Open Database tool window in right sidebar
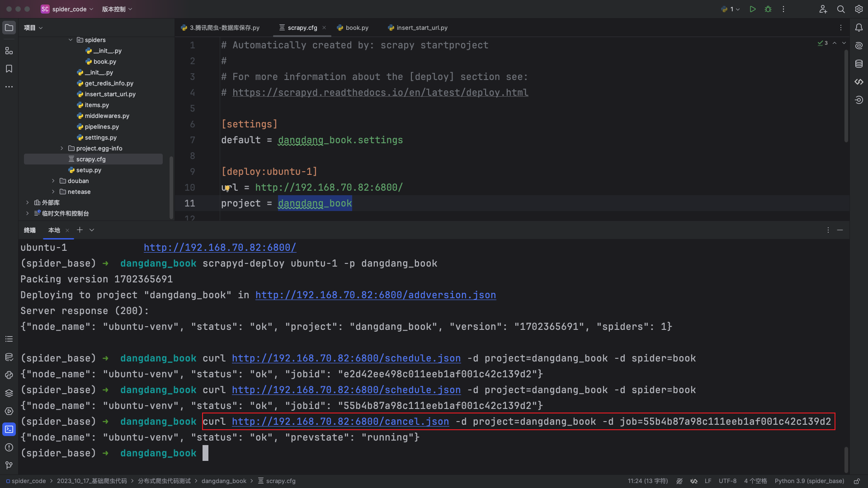 [859, 64]
